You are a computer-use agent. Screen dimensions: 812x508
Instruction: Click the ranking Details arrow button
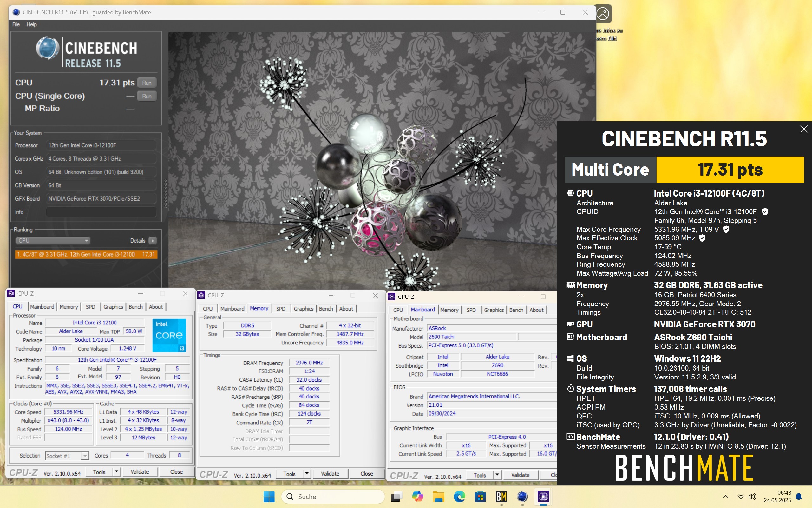[x=153, y=241]
